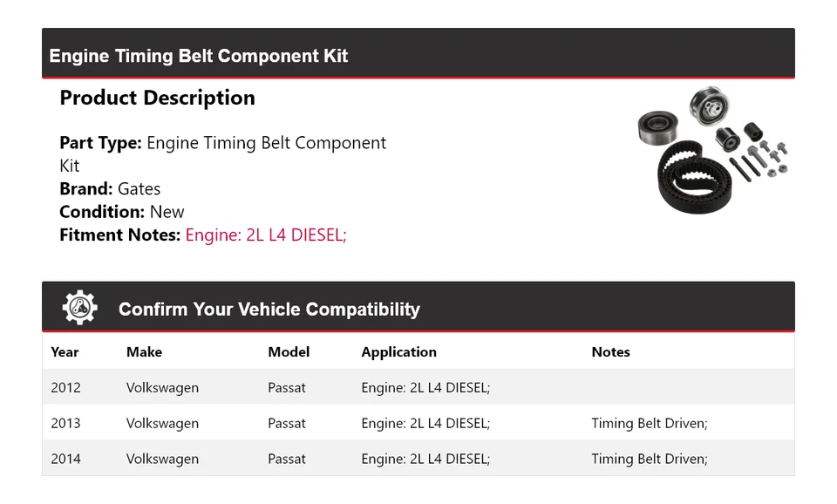This screenshot has height=504, width=837.
Task: Click the 2013 row's Timing Belt Driven note
Action: click(x=649, y=424)
